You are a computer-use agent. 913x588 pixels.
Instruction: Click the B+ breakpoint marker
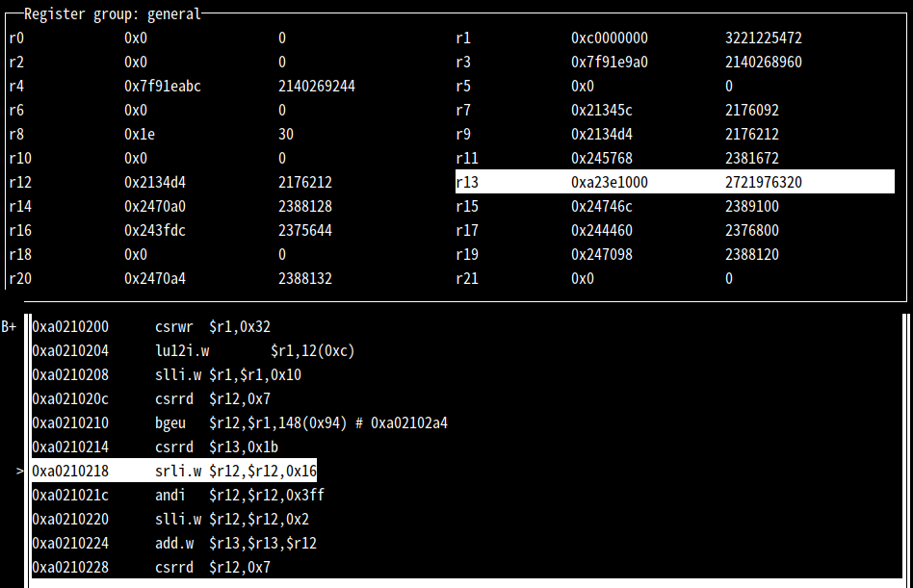pyautogui.click(x=10, y=327)
